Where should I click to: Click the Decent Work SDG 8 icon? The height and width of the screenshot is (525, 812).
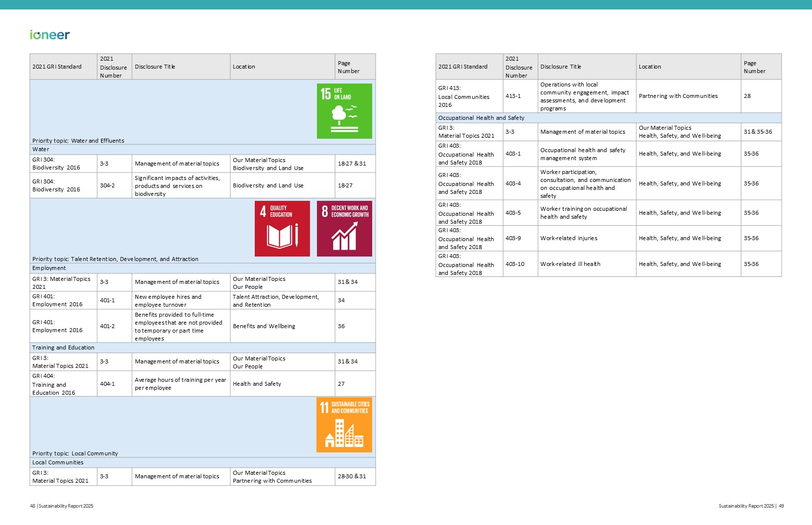point(344,229)
